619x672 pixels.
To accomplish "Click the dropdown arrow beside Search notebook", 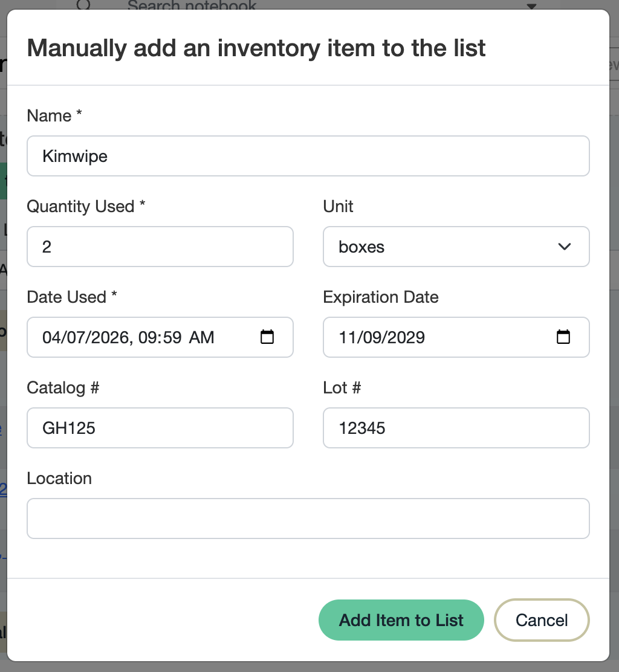I will click(x=532, y=7).
